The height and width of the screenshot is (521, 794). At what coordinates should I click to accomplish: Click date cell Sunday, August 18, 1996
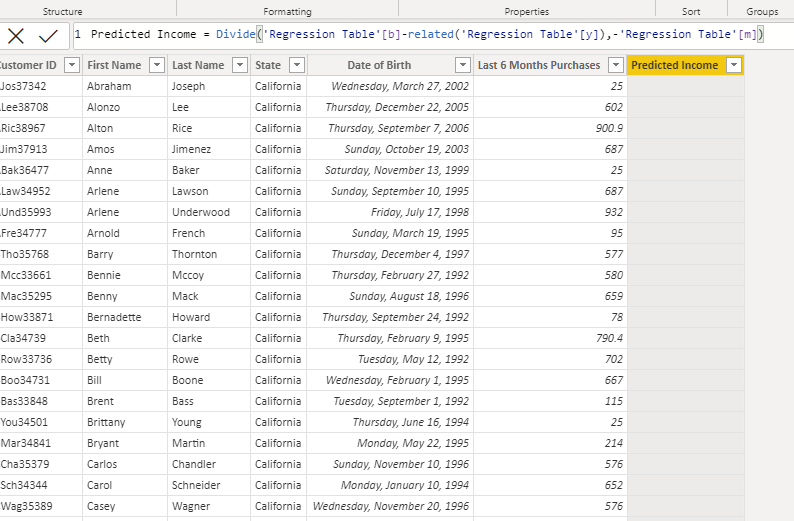409,296
